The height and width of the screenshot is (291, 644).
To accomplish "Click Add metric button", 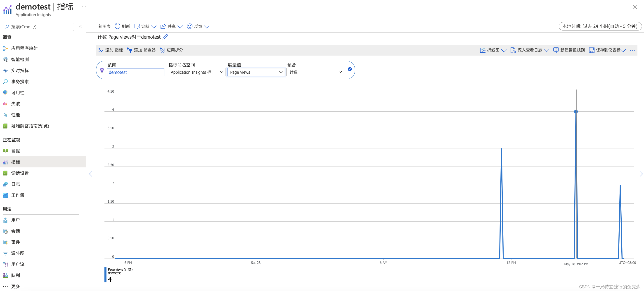I will click(111, 50).
